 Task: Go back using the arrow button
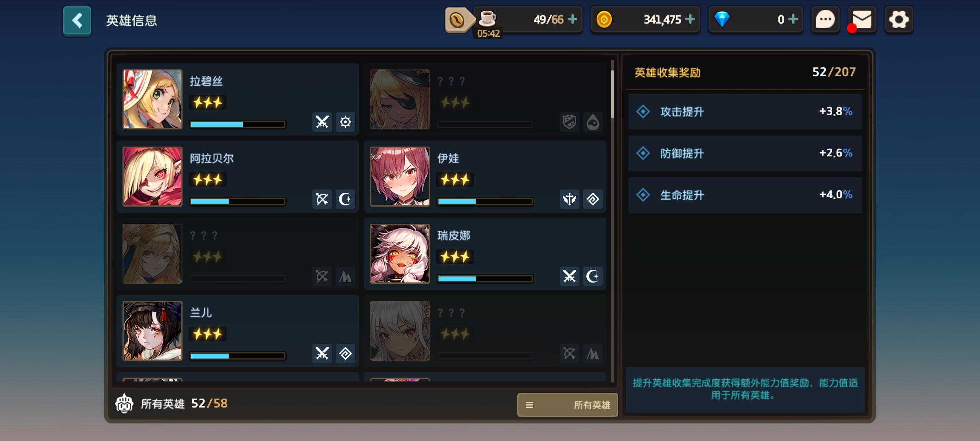(x=77, y=21)
